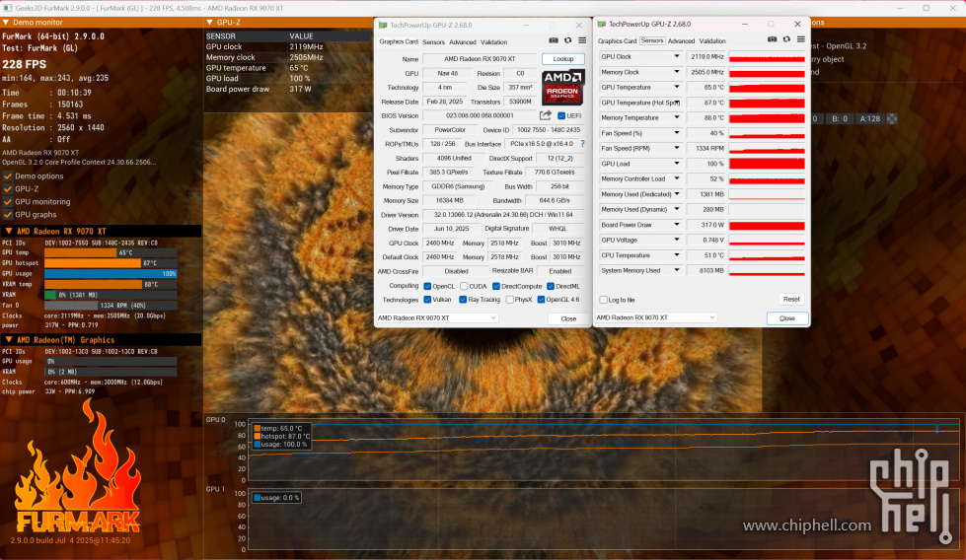966x560 pixels.
Task: Click the screenshot camera icon in Graphics Card window
Action: click(554, 40)
